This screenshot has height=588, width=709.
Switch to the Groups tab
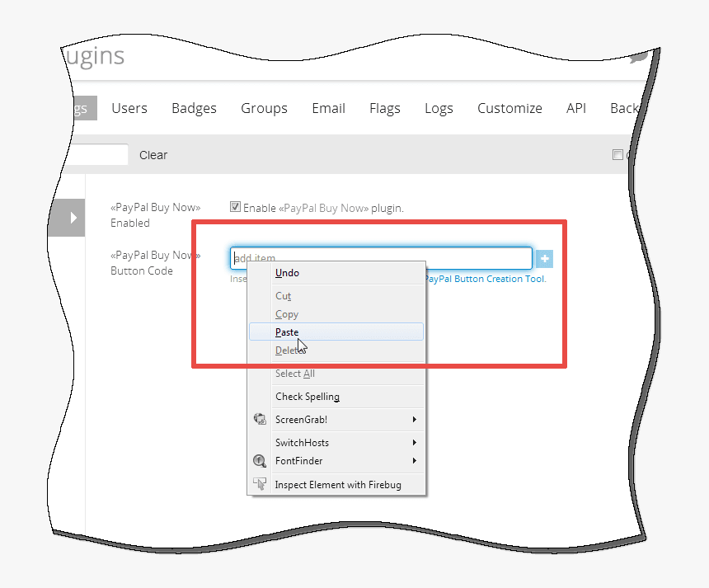[x=264, y=108]
